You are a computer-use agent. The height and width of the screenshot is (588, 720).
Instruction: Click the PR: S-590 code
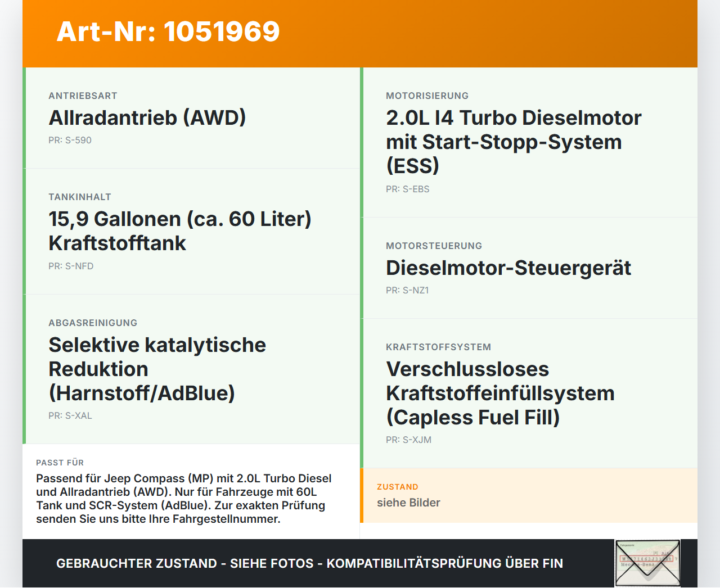(70, 140)
